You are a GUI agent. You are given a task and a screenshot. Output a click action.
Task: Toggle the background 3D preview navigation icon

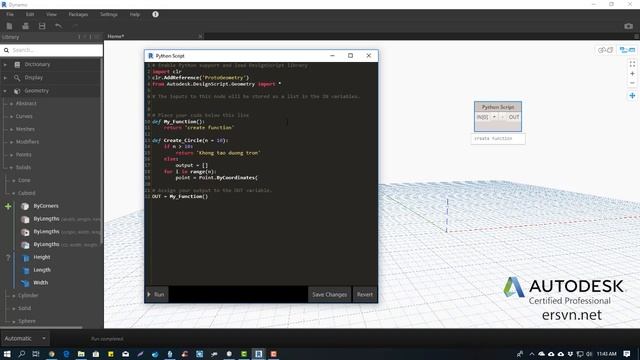pyautogui.click(x=606, y=50)
